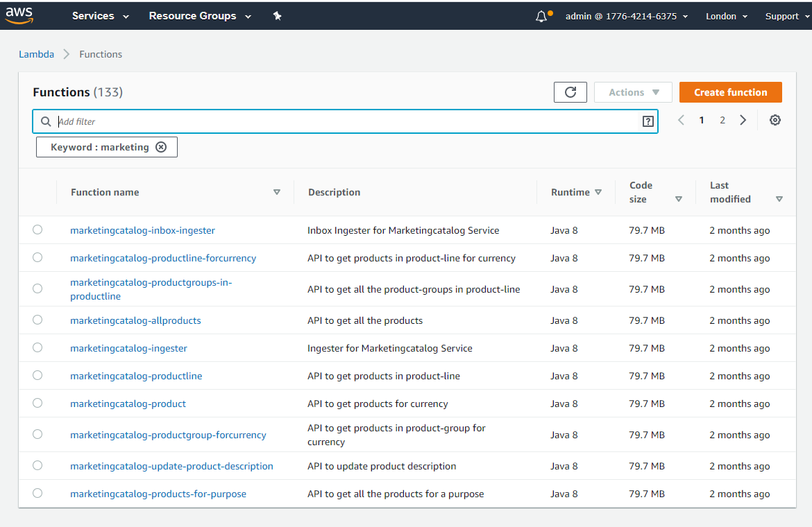Refresh the functions list
The height and width of the screenshot is (527, 812).
(x=570, y=92)
